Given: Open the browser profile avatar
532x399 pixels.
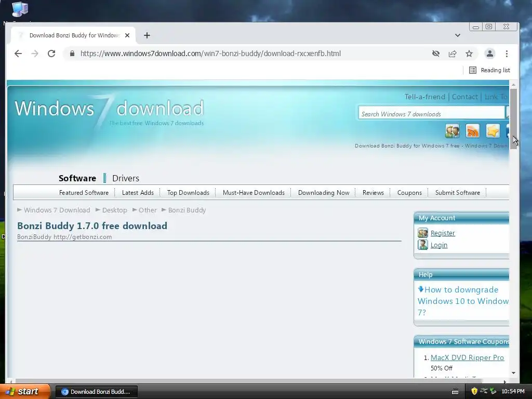Looking at the screenshot, I should click(489, 54).
